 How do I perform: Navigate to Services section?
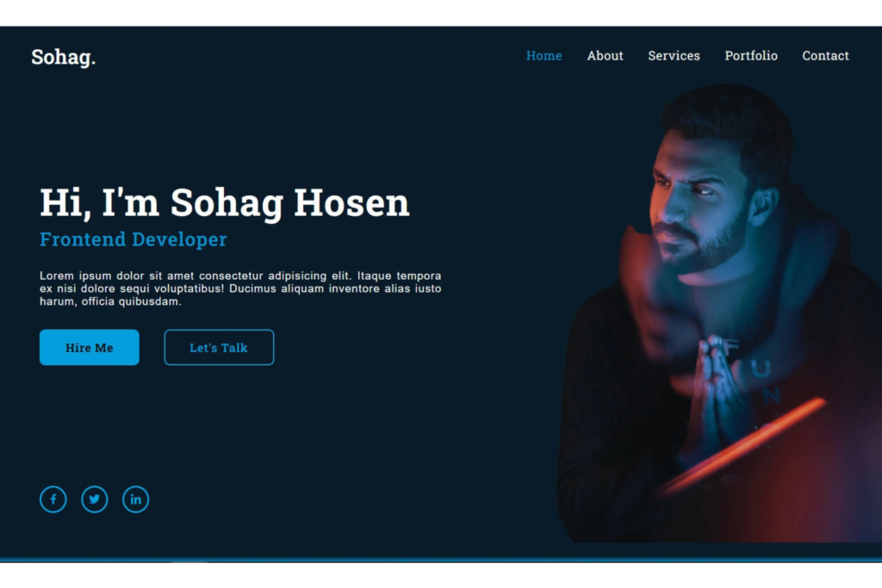[674, 56]
